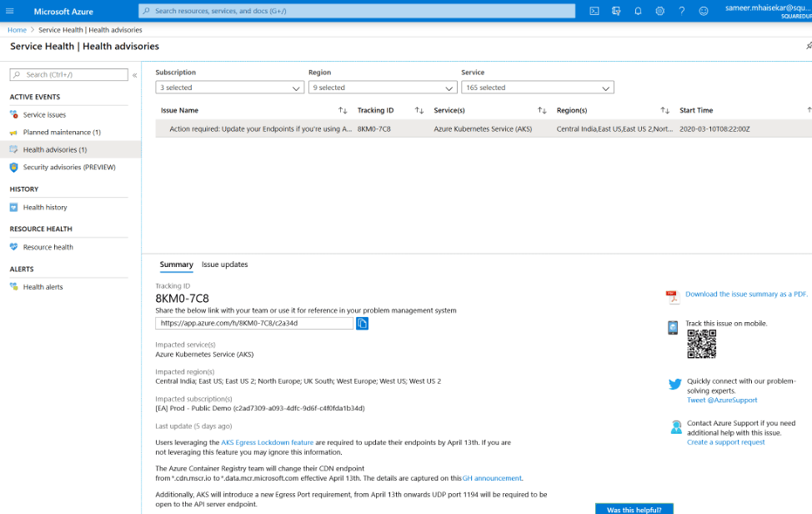The height and width of the screenshot is (514, 812).
Task: Open AKS Egress Lockdown feature link
Action: point(268,442)
